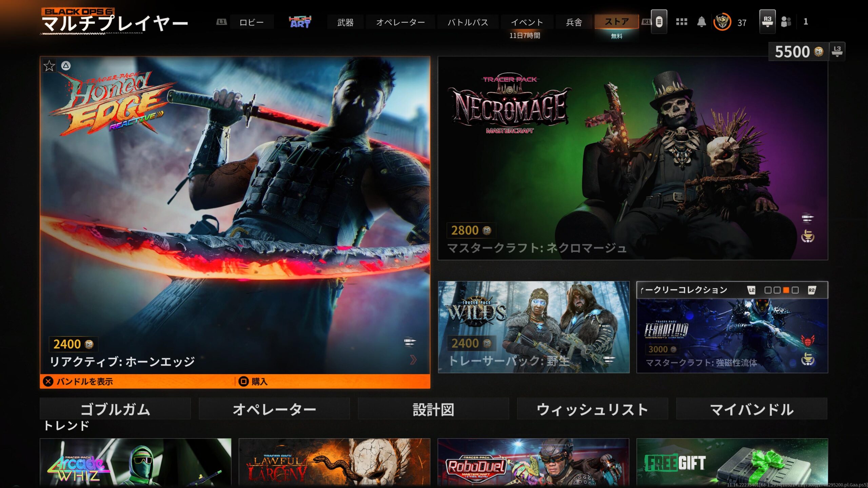Select the first collection page indicator
The height and width of the screenshot is (488, 868).
click(x=768, y=290)
